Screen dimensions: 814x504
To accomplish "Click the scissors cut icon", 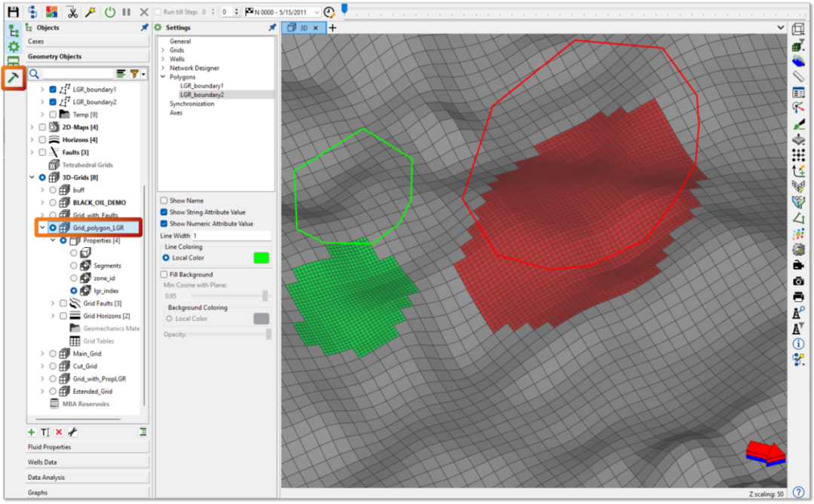I will (72, 11).
